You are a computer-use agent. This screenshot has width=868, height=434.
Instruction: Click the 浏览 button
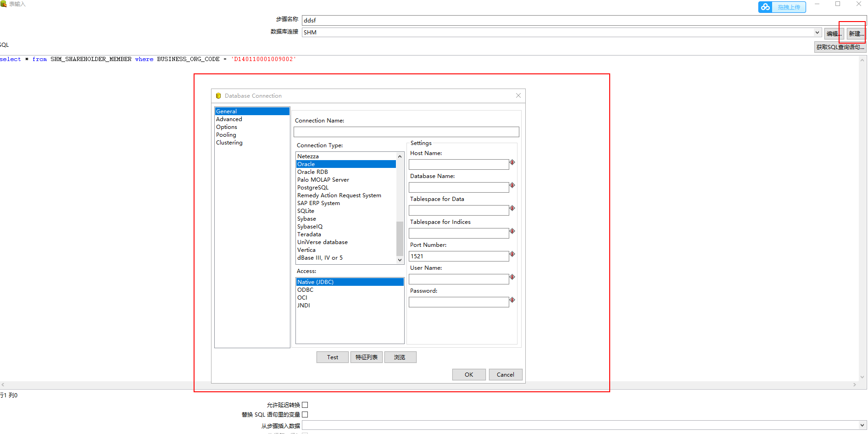coord(400,357)
